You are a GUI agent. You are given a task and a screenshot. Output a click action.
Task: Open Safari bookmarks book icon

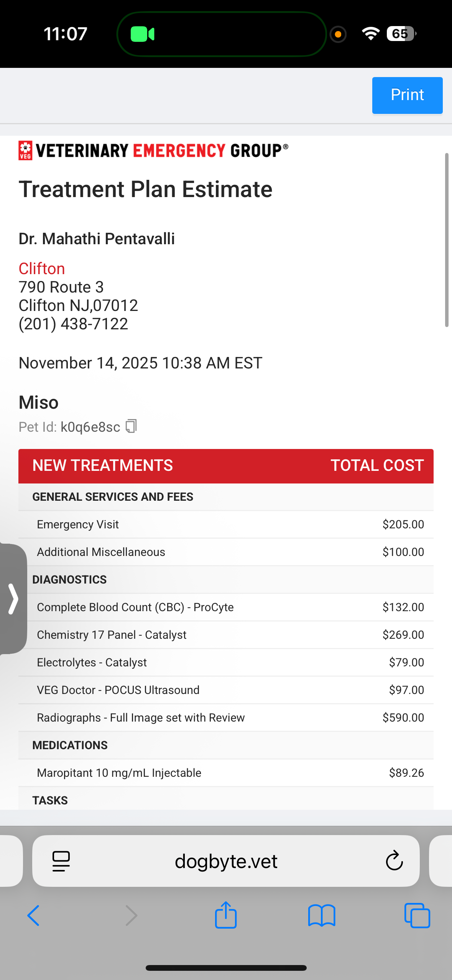click(322, 916)
